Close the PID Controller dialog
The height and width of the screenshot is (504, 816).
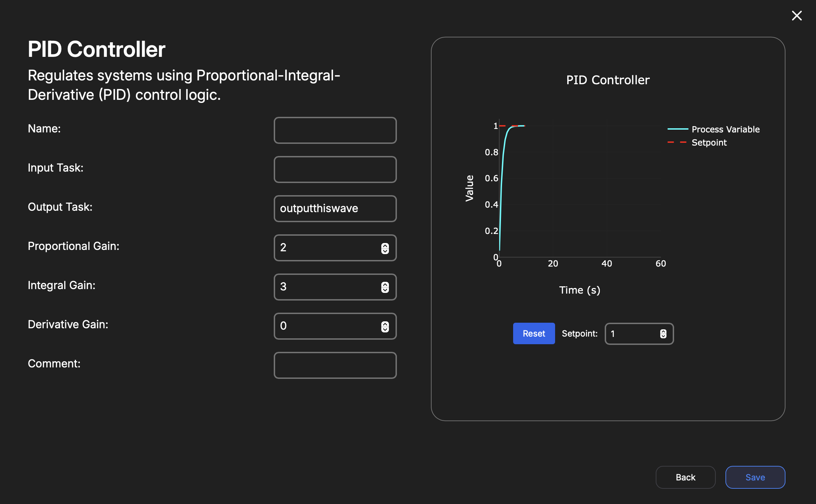tap(797, 16)
